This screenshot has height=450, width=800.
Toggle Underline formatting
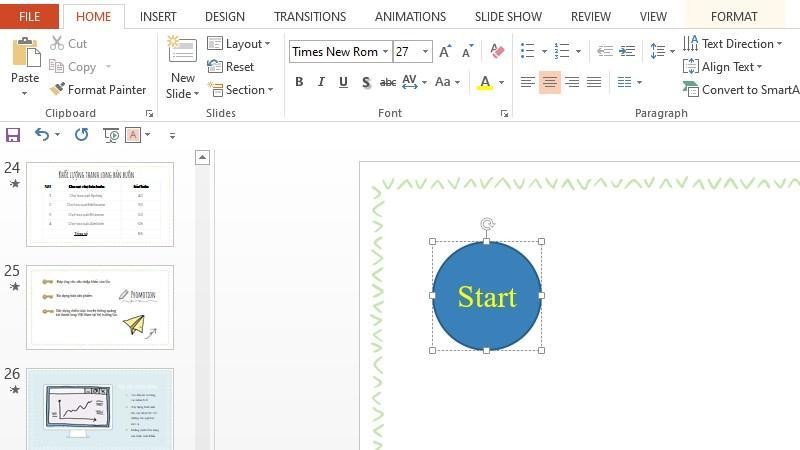(x=343, y=82)
